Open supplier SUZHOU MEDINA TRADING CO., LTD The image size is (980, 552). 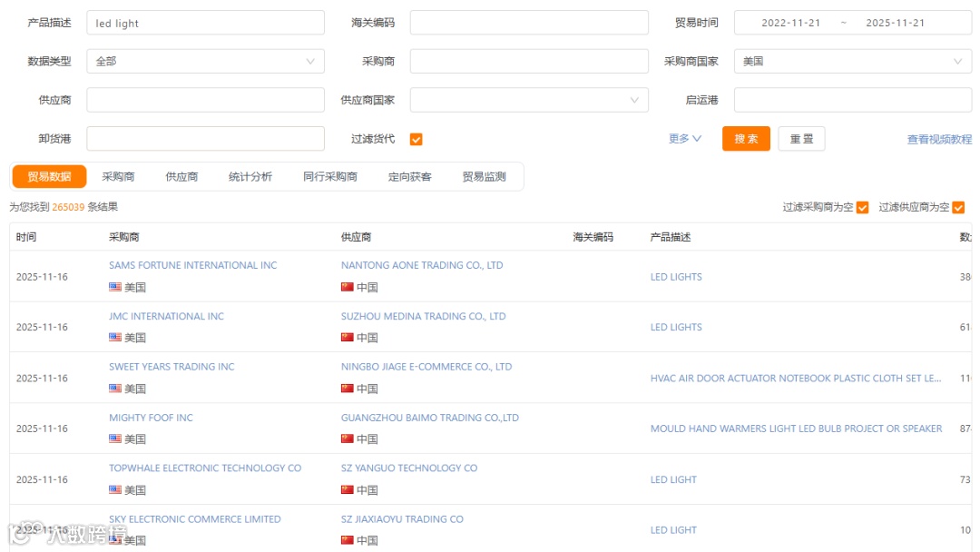pyautogui.click(x=423, y=316)
